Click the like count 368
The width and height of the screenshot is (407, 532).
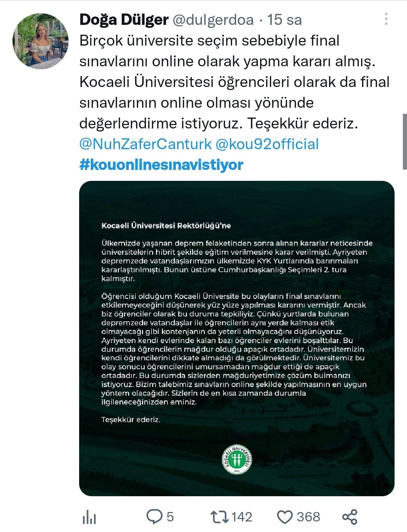click(x=308, y=517)
